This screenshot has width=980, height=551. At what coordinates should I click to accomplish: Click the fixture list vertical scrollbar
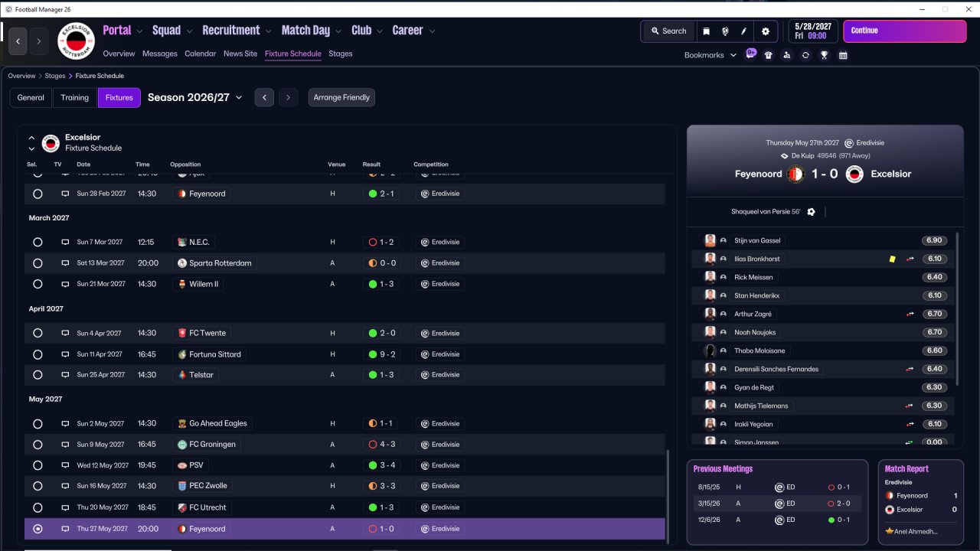pyautogui.click(x=668, y=496)
